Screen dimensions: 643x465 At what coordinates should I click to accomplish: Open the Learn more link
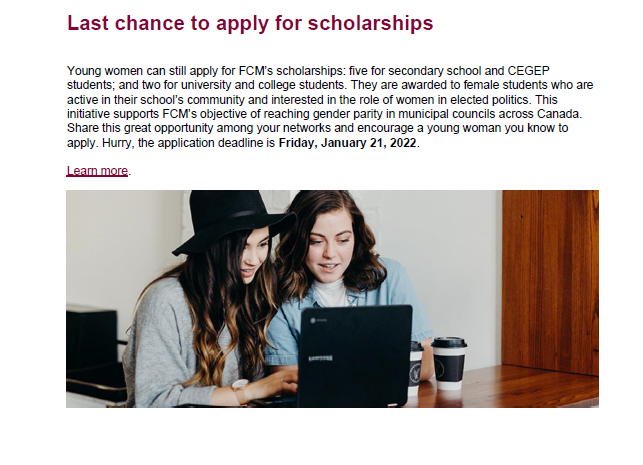97,171
